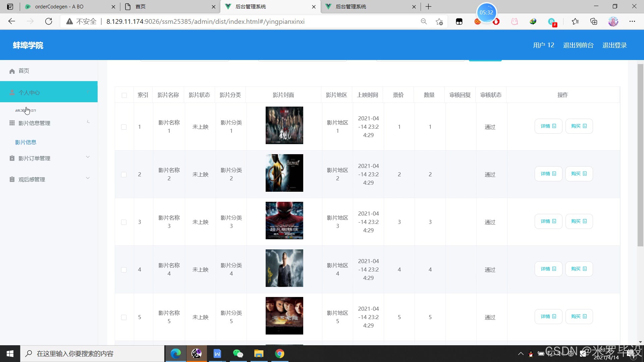Collapse the 影片信息管理 menu chevron

click(x=88, y=122)
